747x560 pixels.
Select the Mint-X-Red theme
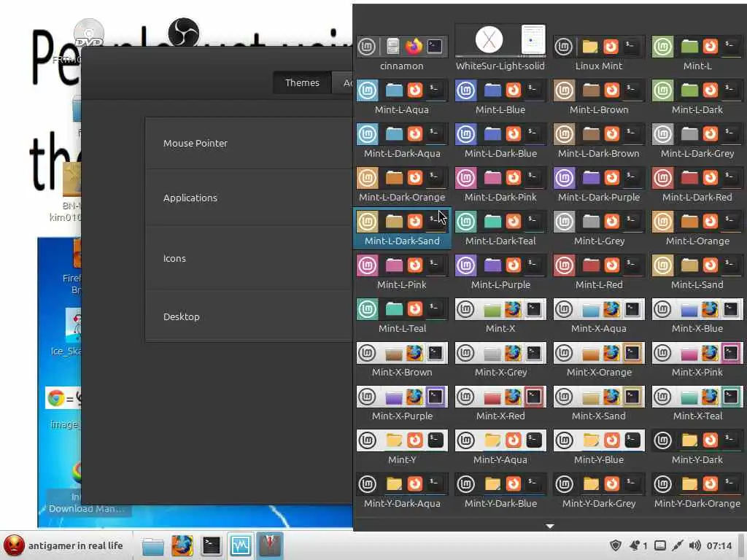click(500, 397)
